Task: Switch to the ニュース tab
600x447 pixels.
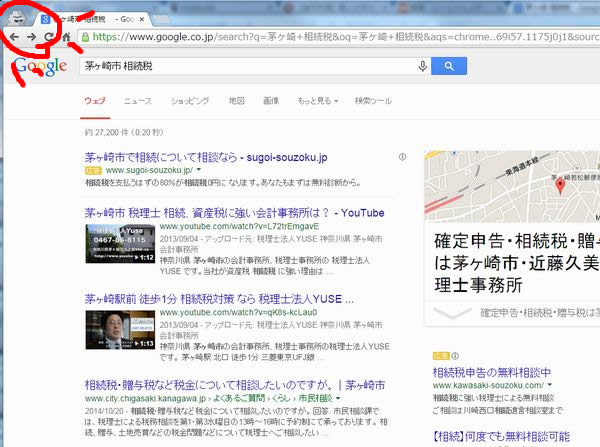Action: tap(138, 101)
